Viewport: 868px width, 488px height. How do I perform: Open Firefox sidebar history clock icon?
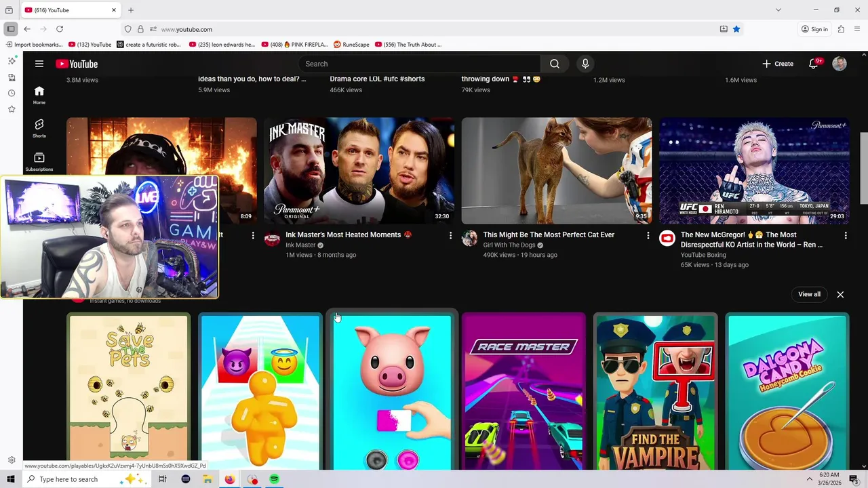12,93
